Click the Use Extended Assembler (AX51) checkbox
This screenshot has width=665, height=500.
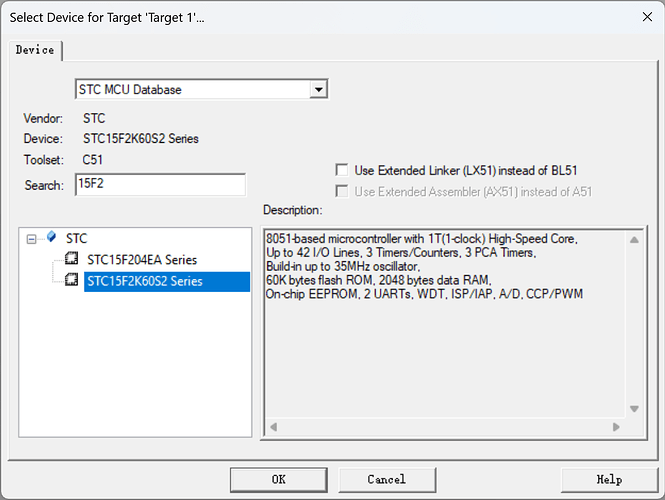tap(341, 191)
